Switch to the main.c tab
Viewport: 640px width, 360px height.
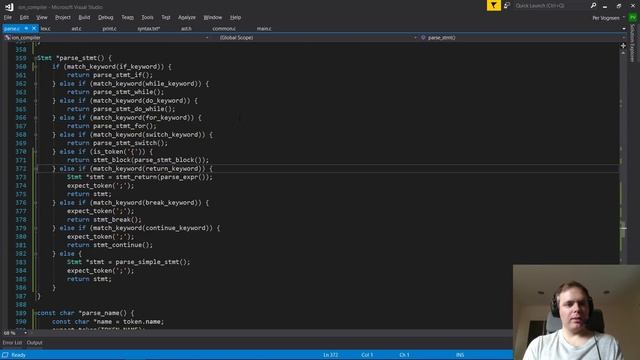(x=264, y=29)
